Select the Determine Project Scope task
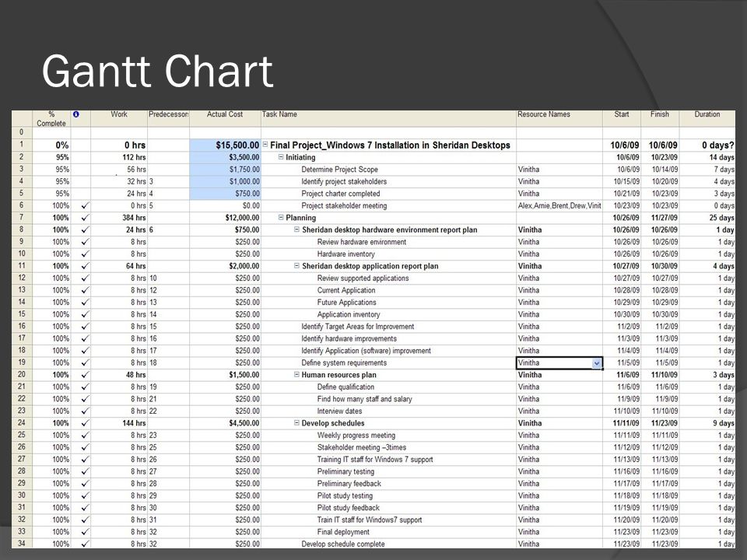 click(x=339, y=170)
